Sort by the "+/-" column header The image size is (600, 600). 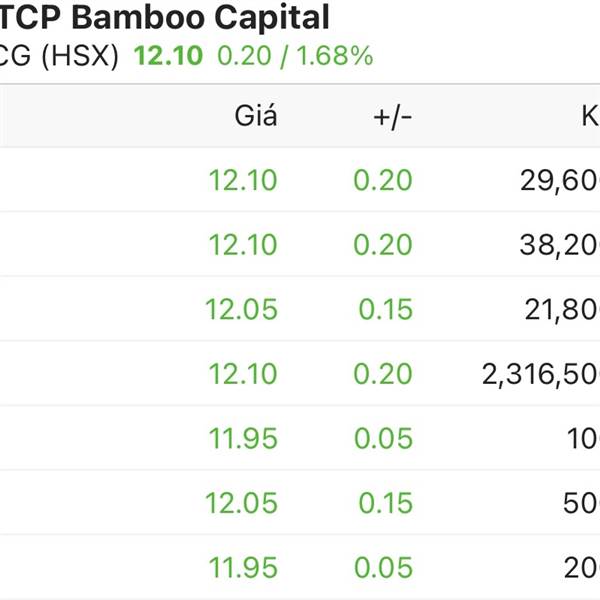(392, 116)
